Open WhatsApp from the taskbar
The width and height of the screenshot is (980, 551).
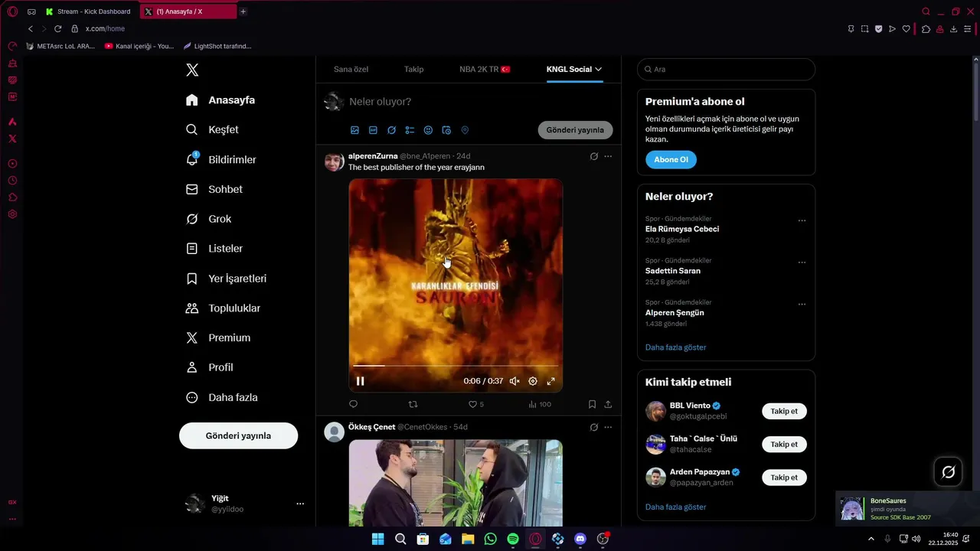pos(490,539)
